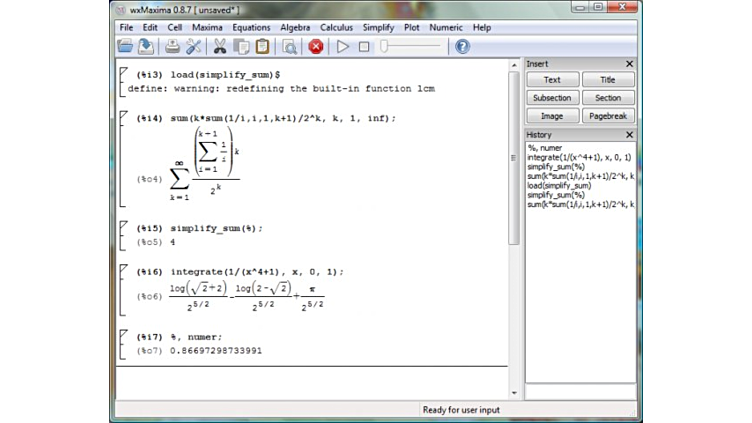752x423 pixels.
Task: Close the History panel
Action: [629, 134]
